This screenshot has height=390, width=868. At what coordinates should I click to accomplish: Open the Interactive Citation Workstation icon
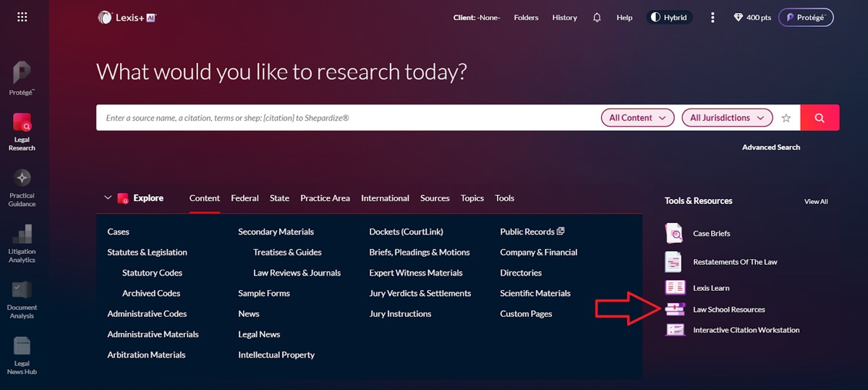coord(675,329)
